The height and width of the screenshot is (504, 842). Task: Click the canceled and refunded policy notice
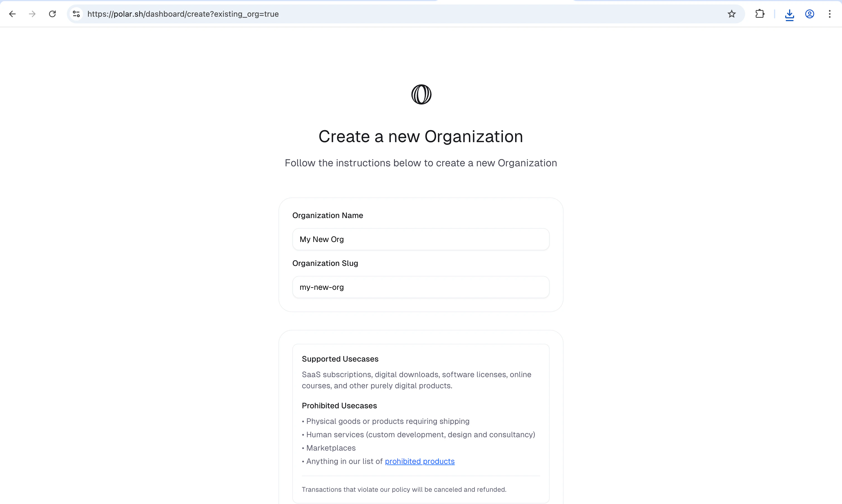[404, 489]
